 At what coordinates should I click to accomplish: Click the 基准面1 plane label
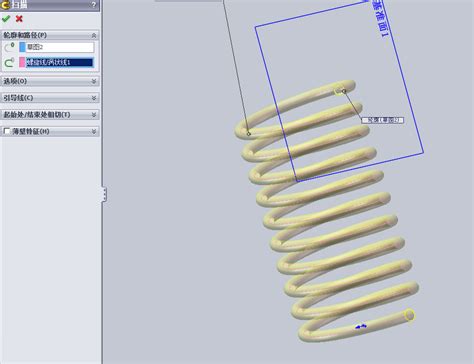(380, 19)
